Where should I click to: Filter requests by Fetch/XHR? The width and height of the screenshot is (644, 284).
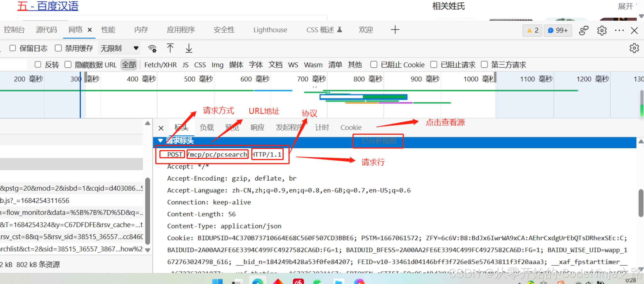point(160,65)
